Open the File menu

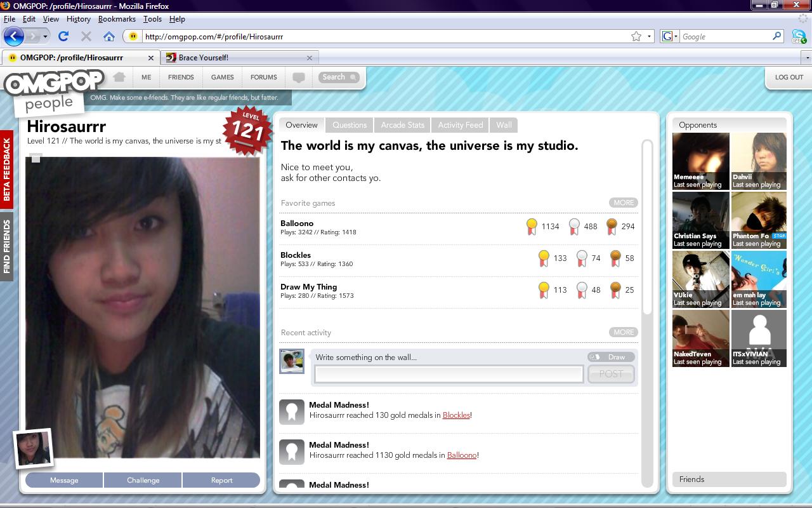click(10, 19)
